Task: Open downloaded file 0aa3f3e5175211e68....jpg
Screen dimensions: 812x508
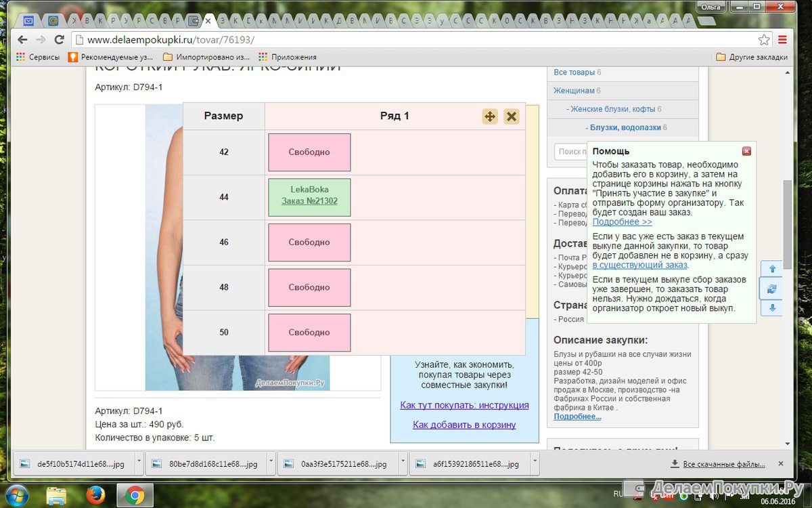Action: click(338, 464)
